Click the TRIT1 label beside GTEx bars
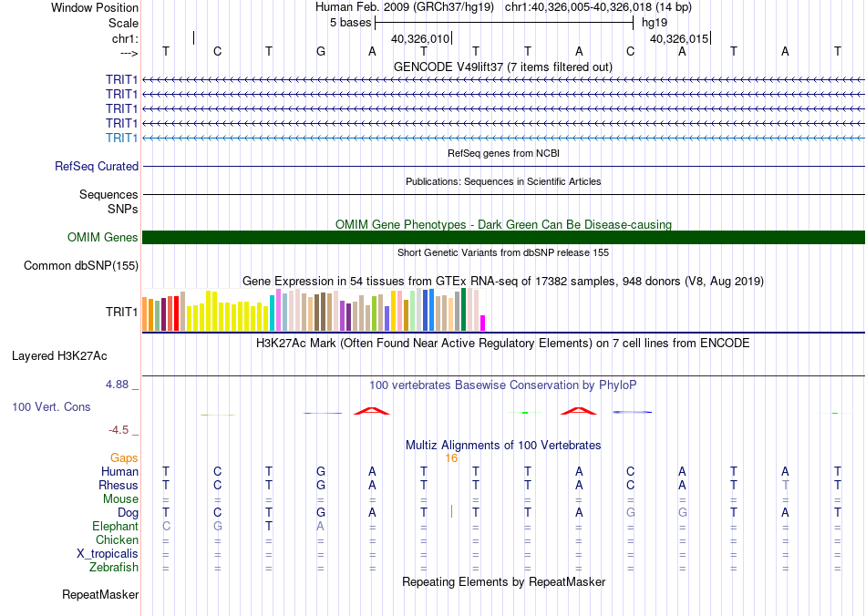This screenshot has width=866, height=616. (x=121, y=312)
